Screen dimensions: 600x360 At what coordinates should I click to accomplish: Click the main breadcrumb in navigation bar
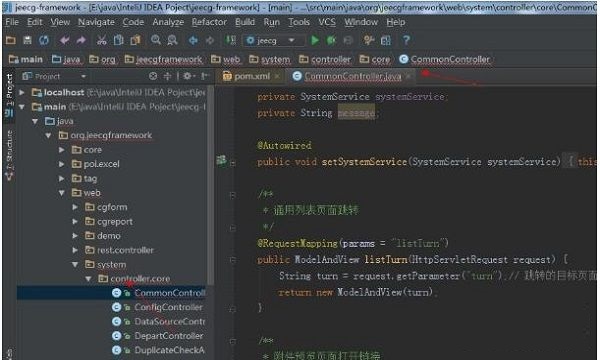[x=26, y=59]
